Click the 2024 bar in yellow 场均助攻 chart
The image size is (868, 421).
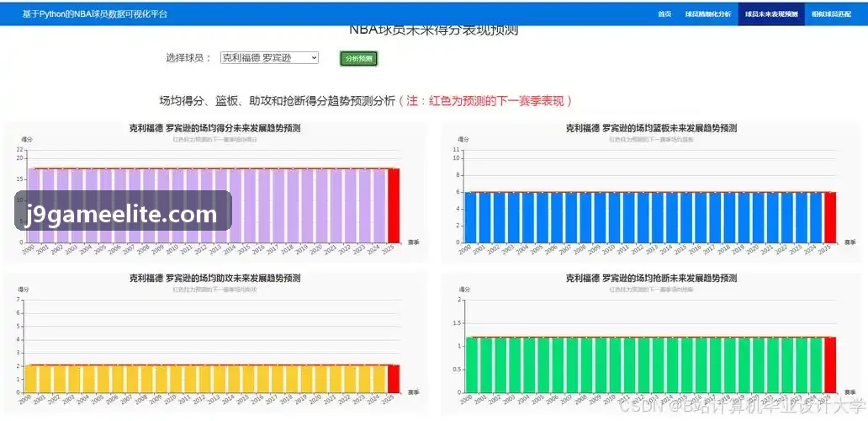pyautogui.click(x=378, y=379)
